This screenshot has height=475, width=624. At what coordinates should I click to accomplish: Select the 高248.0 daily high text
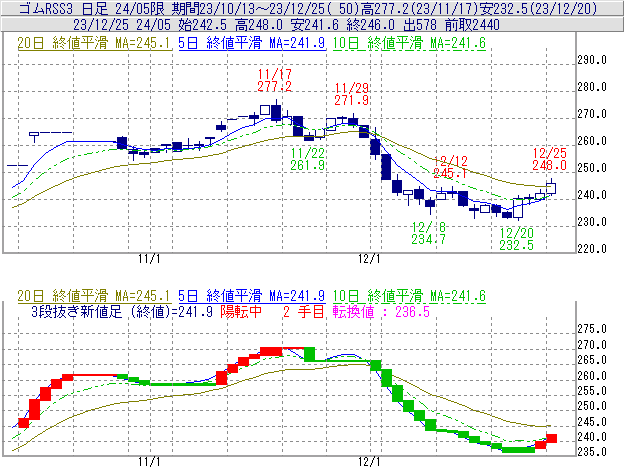[x=259, y=25]
